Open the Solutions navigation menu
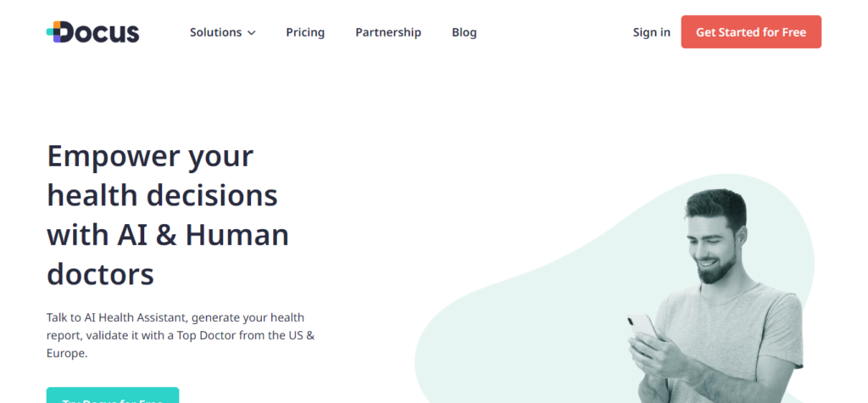The width and height of the screenshot is (868, 403). coord(215,32)
